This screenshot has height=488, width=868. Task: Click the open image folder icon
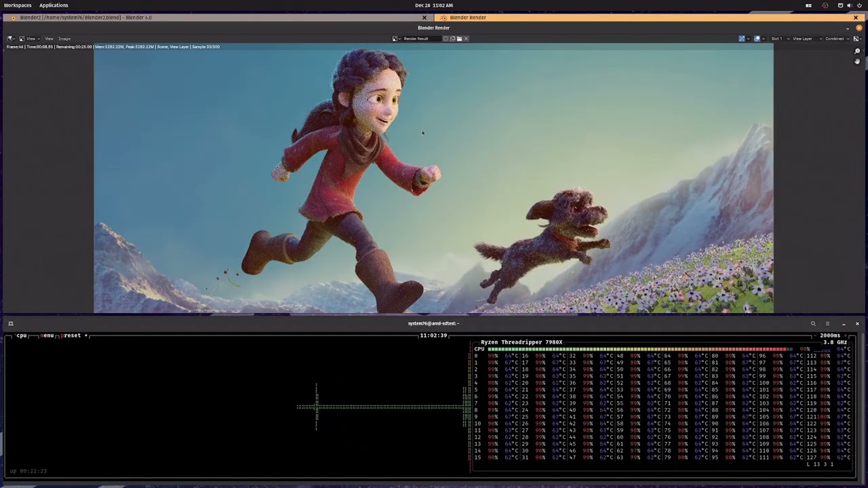(459, 39)
